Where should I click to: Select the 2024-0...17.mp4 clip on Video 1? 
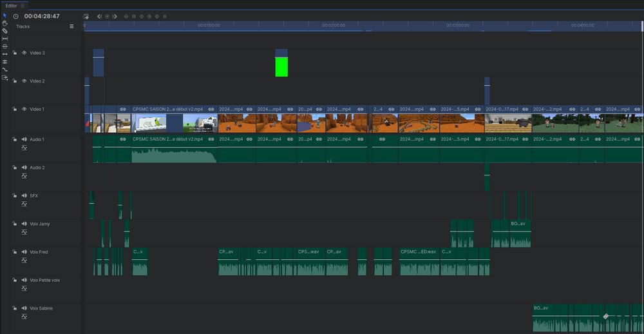coord(508,119)
